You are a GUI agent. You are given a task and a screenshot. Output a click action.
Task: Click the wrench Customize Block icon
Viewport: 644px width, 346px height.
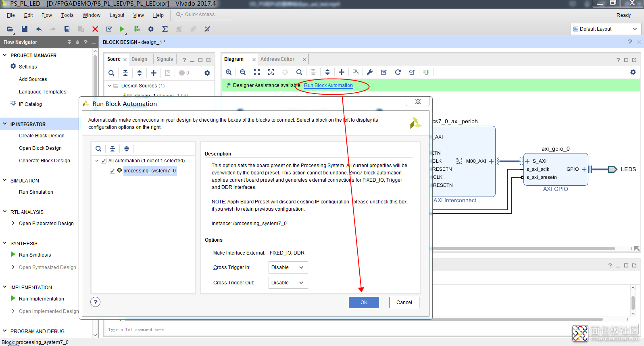tap(370, 72)
